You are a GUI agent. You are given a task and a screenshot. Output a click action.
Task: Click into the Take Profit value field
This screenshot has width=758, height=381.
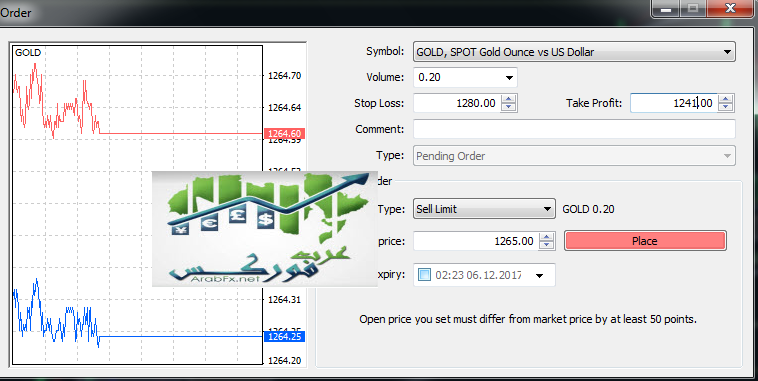point(674,103)
